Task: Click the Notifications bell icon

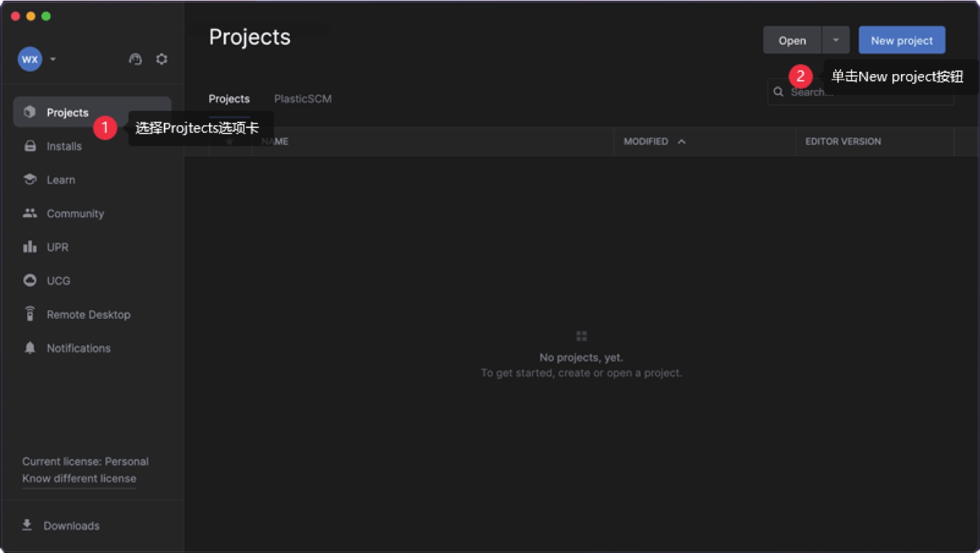Action: (x=30, y=348)
